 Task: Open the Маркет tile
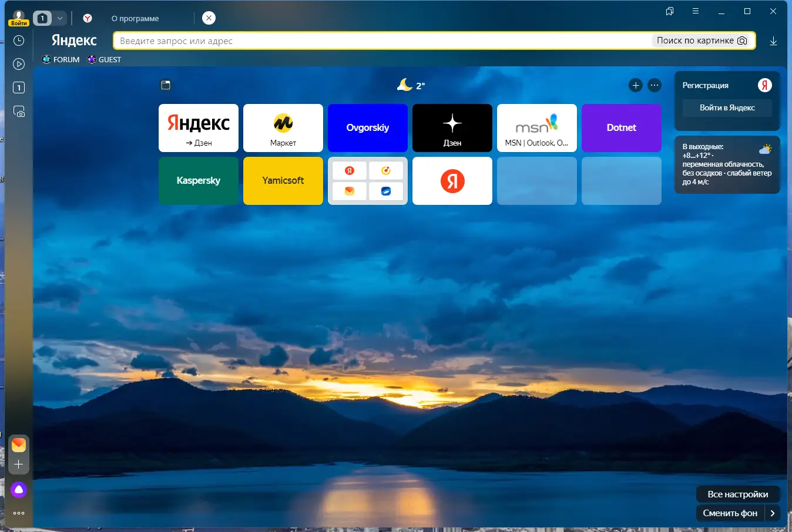283,128
